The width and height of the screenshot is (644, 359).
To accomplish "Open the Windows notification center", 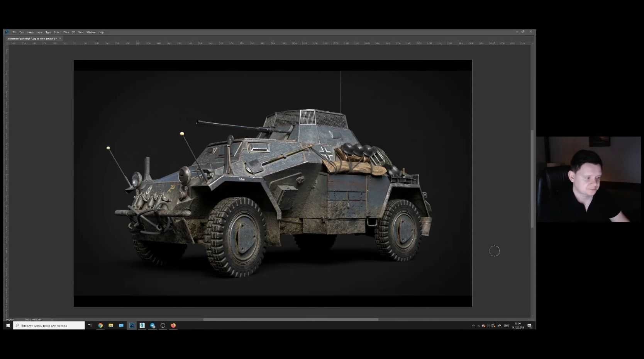I will click(529, 326).
